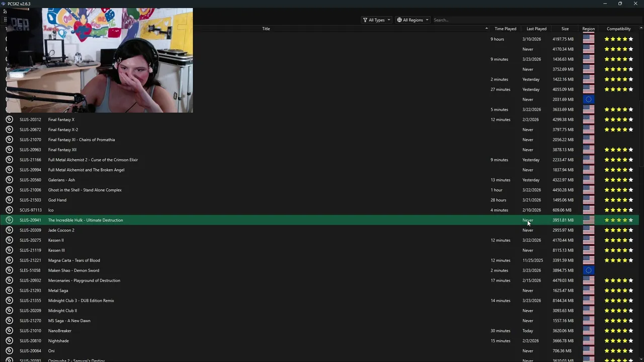Screen dimensions: 644x362
Task: Click the disc icon for Galerians - Ash
Action: [9, 180]
